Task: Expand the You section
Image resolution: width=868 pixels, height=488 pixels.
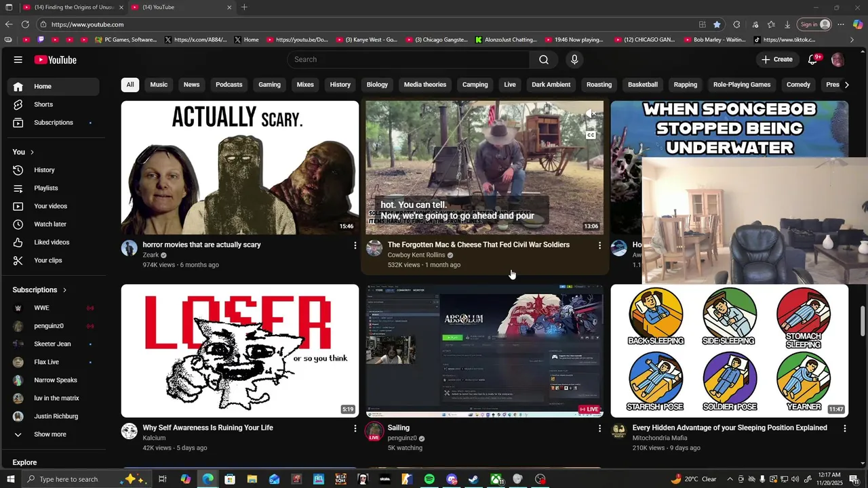Action: (x=23, y=152)
